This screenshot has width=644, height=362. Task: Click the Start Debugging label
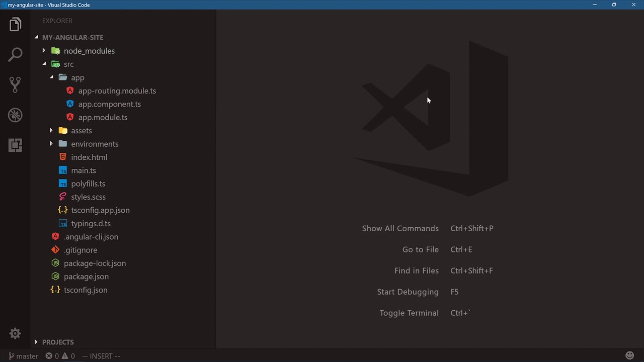click(408, 292)
